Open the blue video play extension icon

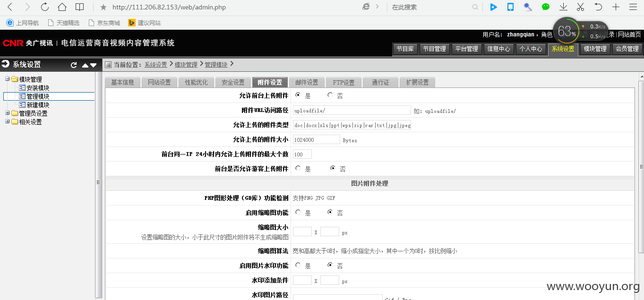pyautogui.click(x=493, y=7)
